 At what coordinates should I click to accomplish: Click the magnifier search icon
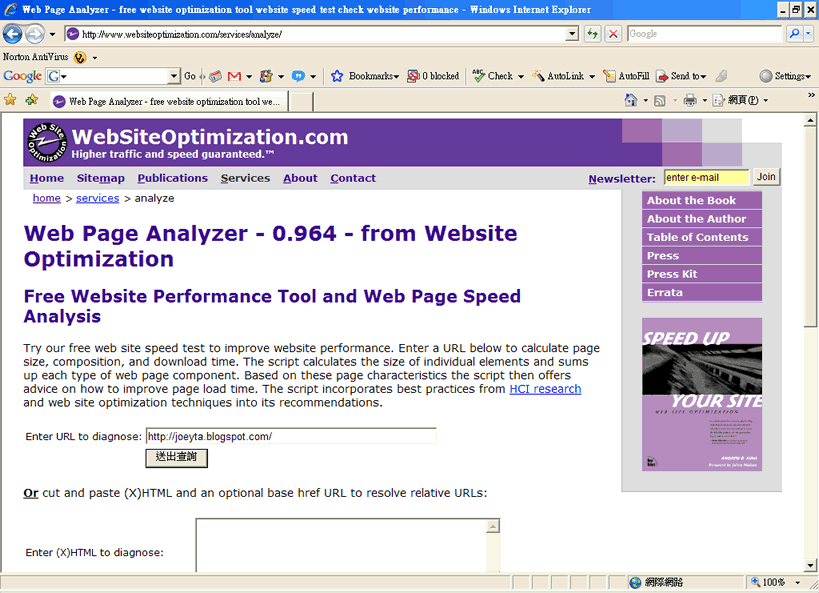[x=794, y=34]
